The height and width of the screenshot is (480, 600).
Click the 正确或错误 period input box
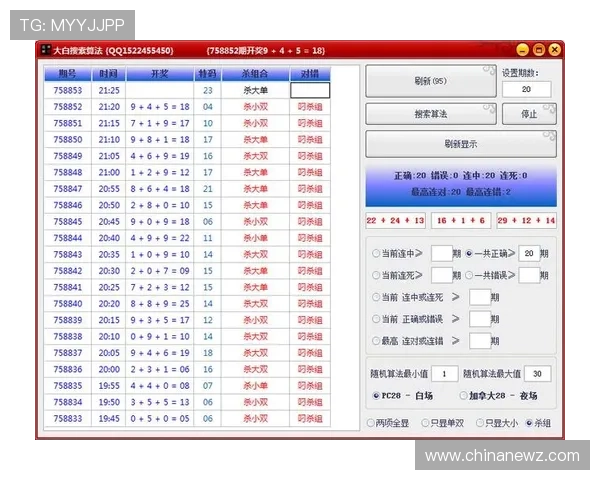480,319
